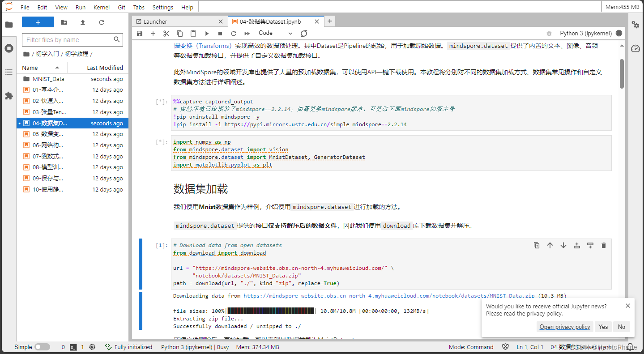
Task: Close the 04-数据集Dataset.ipynb tab
Action: click(317, 21)
